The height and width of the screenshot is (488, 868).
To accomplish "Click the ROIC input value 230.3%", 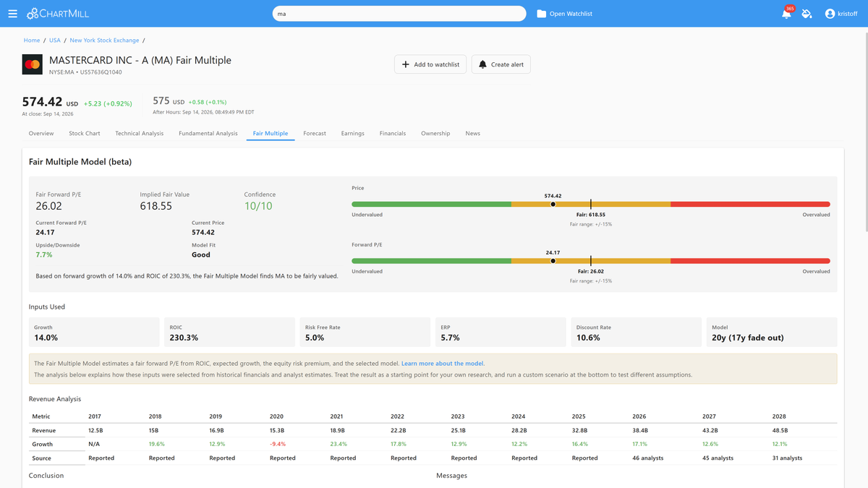I will pos(184,338).
